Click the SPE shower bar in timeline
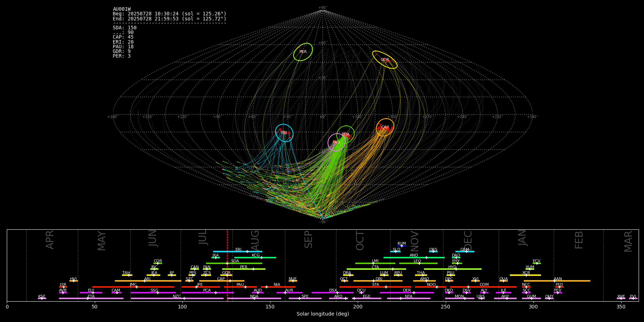Image resolution: width=644 pixels, height=322 pixels. click(x=305, y=298)
